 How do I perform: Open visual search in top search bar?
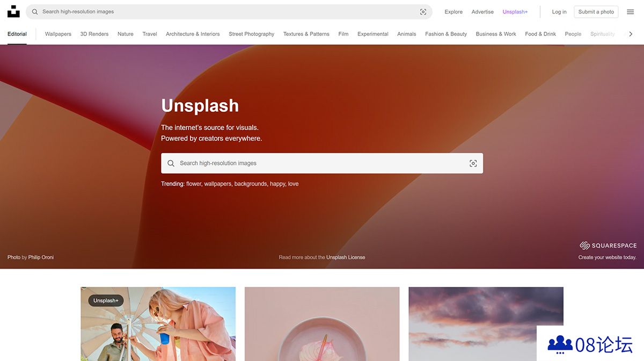423,12
